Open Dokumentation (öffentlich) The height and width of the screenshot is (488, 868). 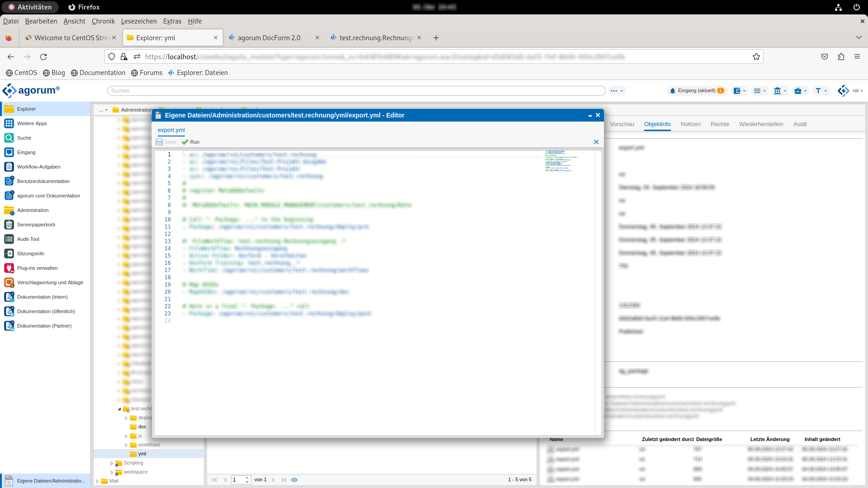[x=45, y=311]
